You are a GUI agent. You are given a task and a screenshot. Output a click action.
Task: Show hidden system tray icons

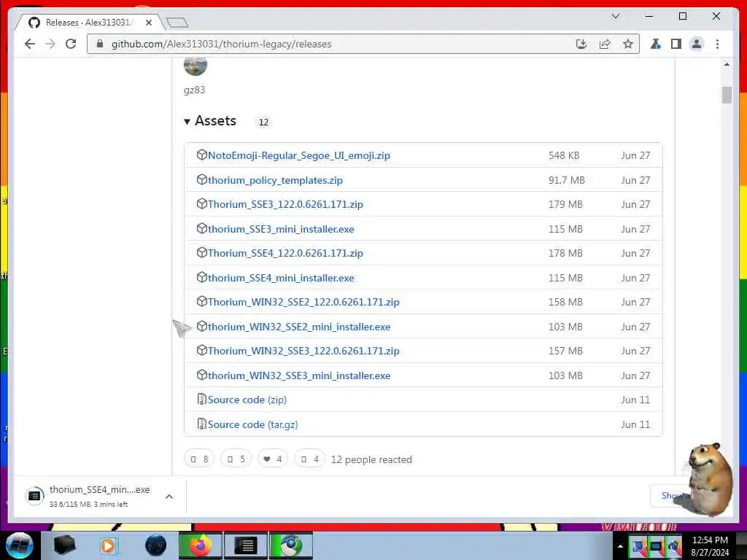point(620,546)
